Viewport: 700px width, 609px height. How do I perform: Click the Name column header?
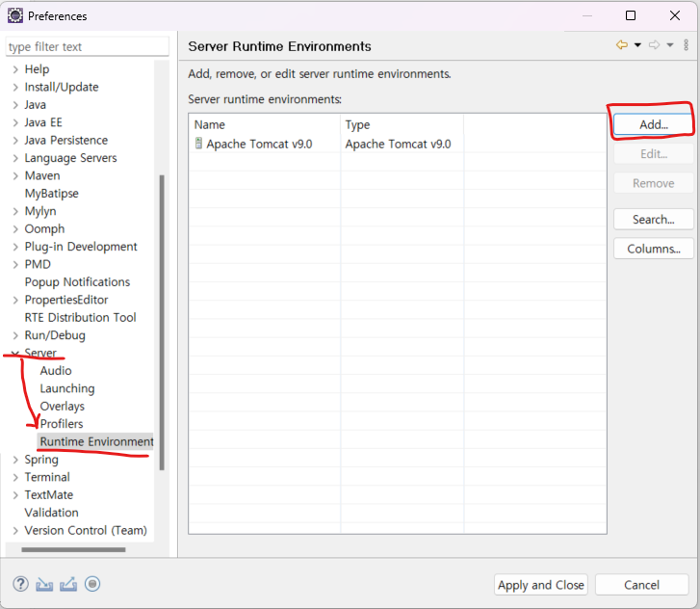tap(264, 124)
